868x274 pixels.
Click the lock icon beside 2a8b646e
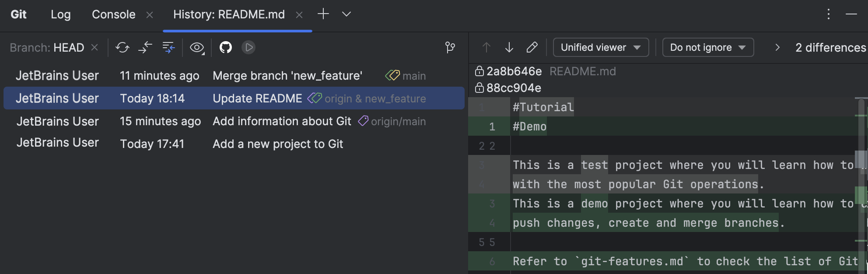[x=479, y=71]
